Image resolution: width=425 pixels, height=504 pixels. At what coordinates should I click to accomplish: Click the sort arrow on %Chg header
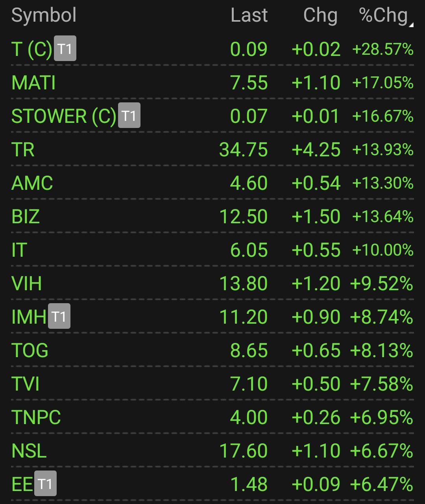coord(411,25)
